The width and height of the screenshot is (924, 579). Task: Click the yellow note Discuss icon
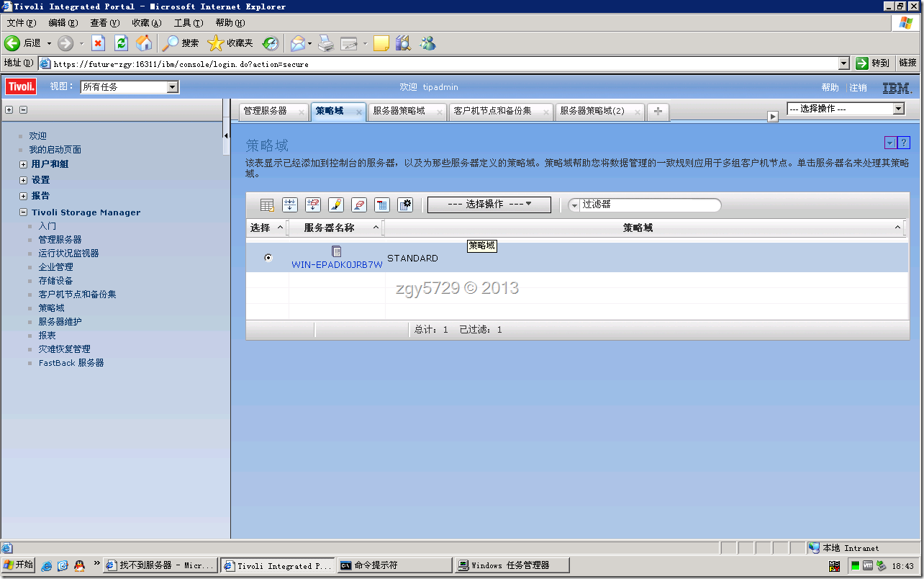tap(381, 43)
